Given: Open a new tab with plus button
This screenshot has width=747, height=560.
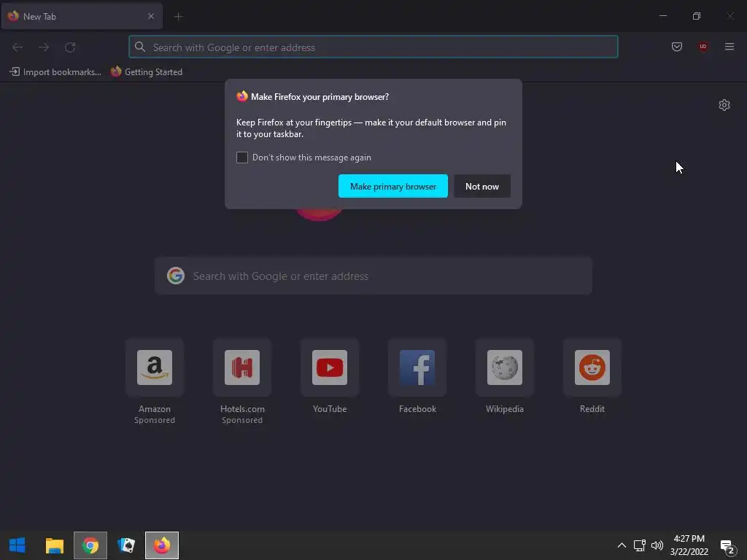Looking at the screenshot, I should click(179, 17).
